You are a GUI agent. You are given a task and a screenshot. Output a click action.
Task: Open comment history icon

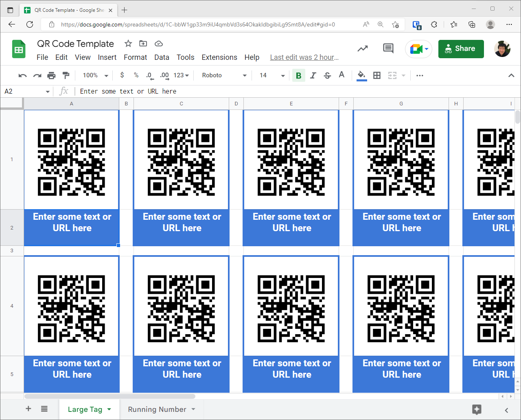[388, 49]
